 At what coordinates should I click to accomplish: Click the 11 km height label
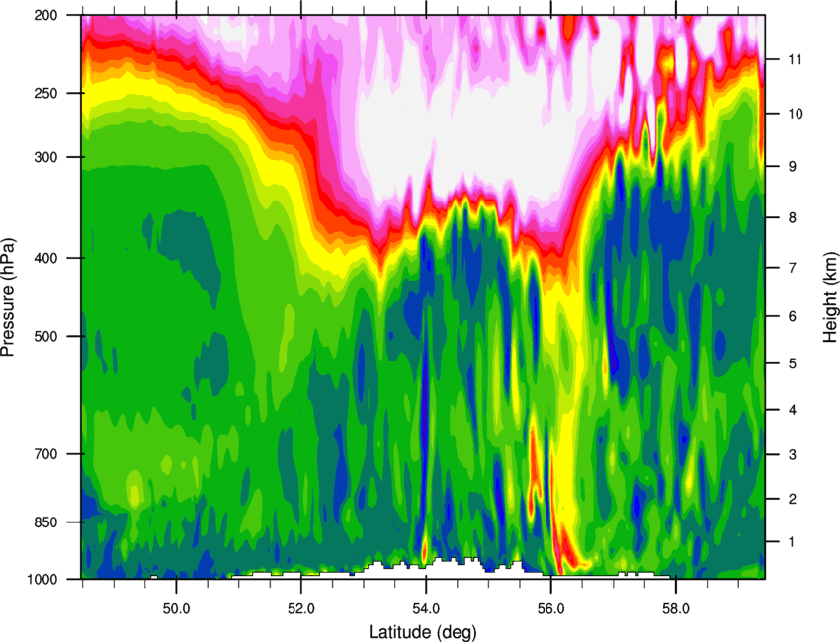797,59
